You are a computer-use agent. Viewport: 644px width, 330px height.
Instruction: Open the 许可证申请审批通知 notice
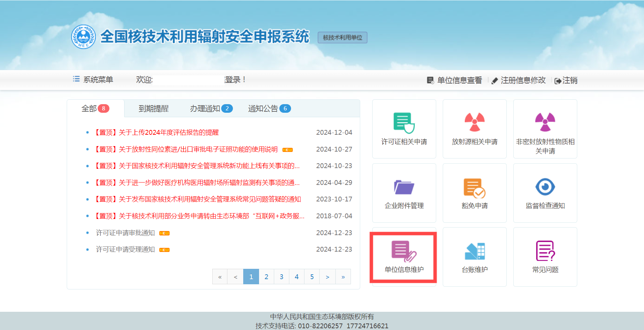point(126,233)
